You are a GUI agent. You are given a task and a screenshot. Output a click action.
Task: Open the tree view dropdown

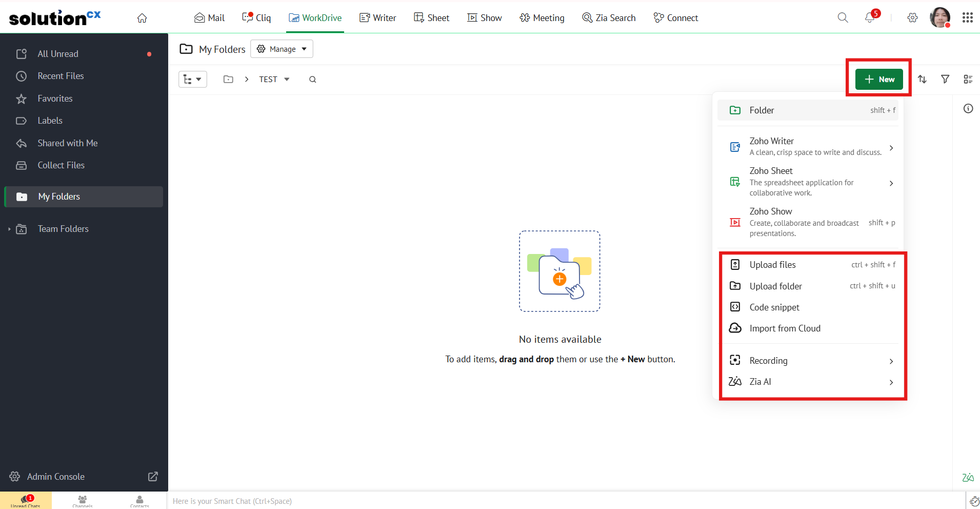(193, 80)
